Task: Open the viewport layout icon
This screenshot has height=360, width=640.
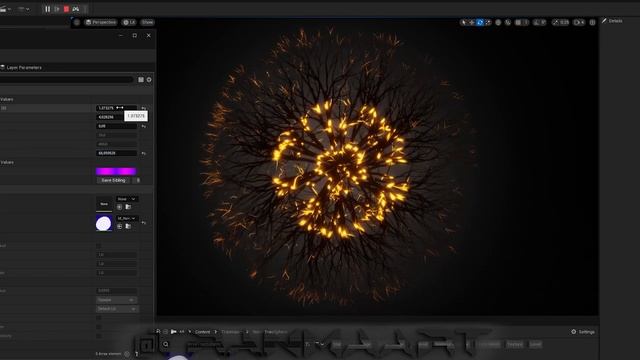Action: click(592, 22)
